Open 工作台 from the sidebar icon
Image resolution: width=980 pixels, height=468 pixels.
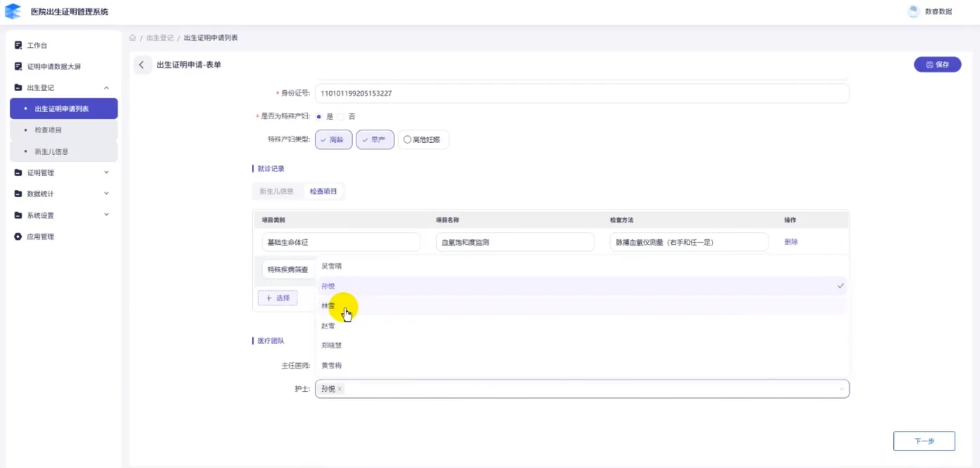point(18,46)
